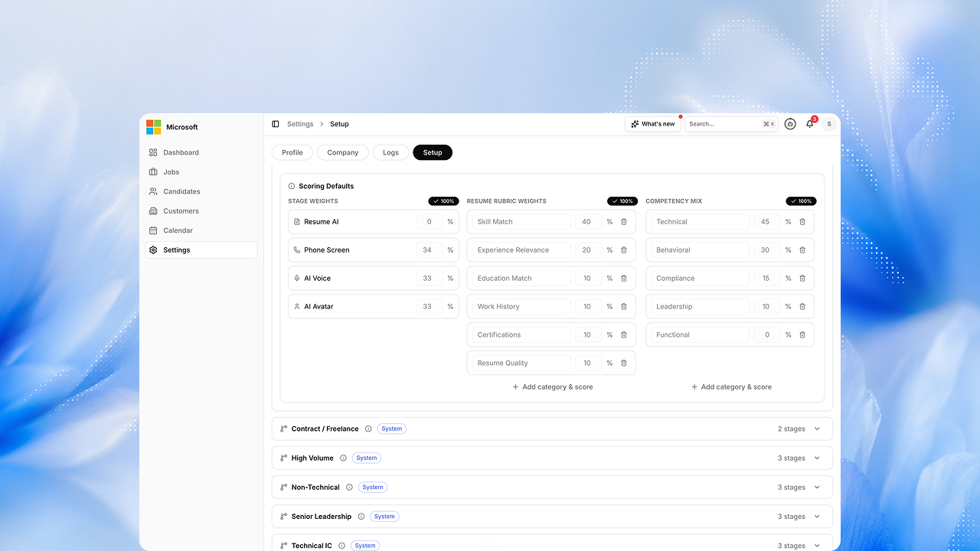Click the info icon beside Contract / Freelance
The width and height of the screenshot is (980, 551).
pyautogui.click(x=368, y=429)
